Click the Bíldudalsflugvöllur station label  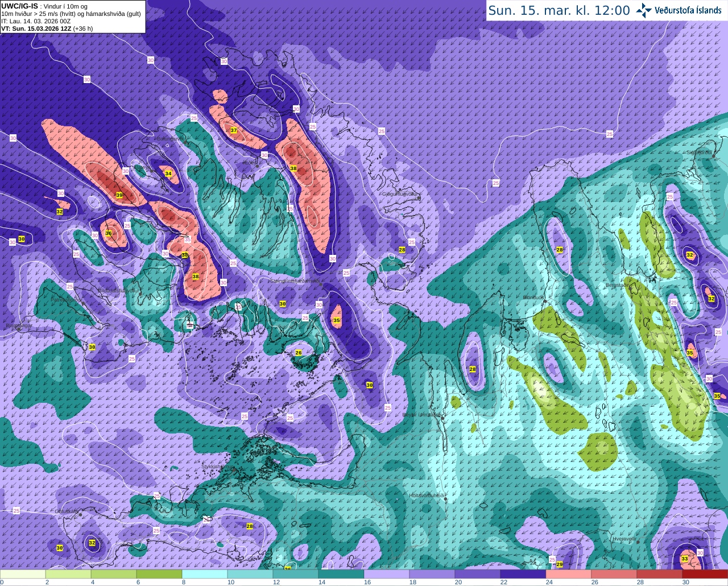(x=119, y=290)
